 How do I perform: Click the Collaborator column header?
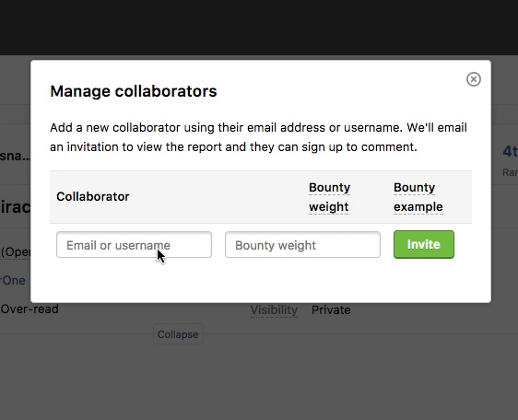pos(93,196)
